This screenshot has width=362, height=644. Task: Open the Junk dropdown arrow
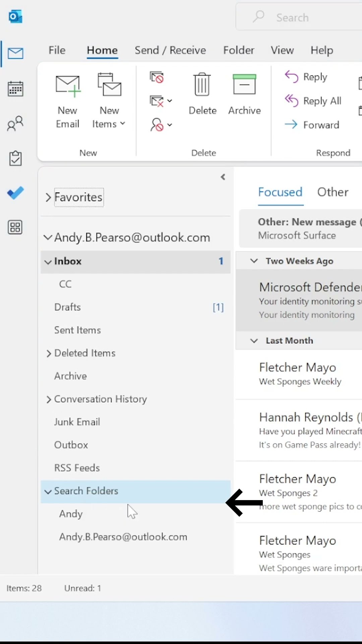(170, 125)
